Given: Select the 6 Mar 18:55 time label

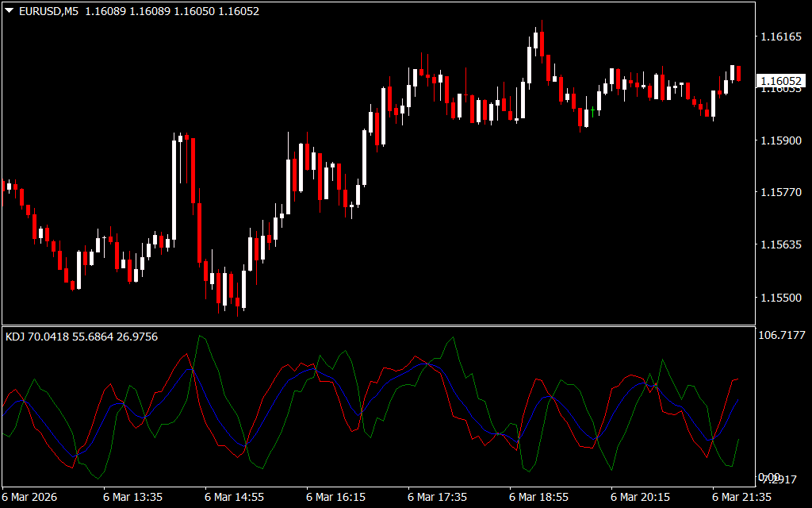Looking at the screenshot, I should (x=538, y=498).
